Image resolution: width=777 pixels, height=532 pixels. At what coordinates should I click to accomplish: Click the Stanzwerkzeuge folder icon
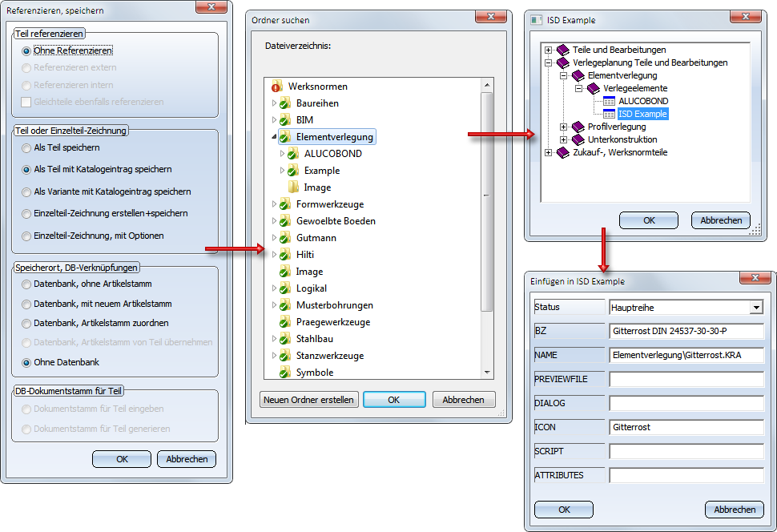285,356
